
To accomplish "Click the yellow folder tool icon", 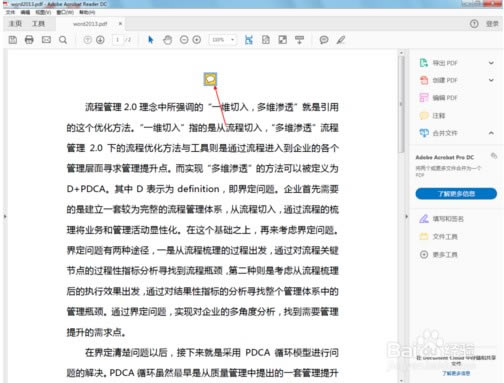I will [424, 237].
